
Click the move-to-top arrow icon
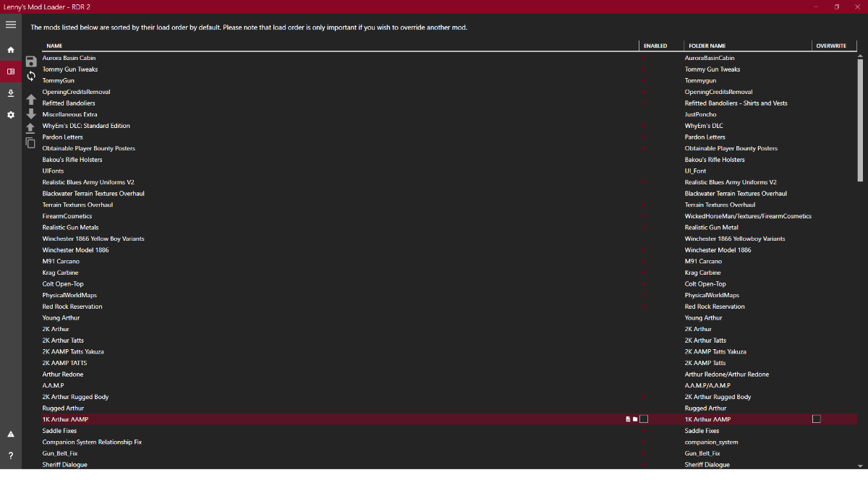30,128
